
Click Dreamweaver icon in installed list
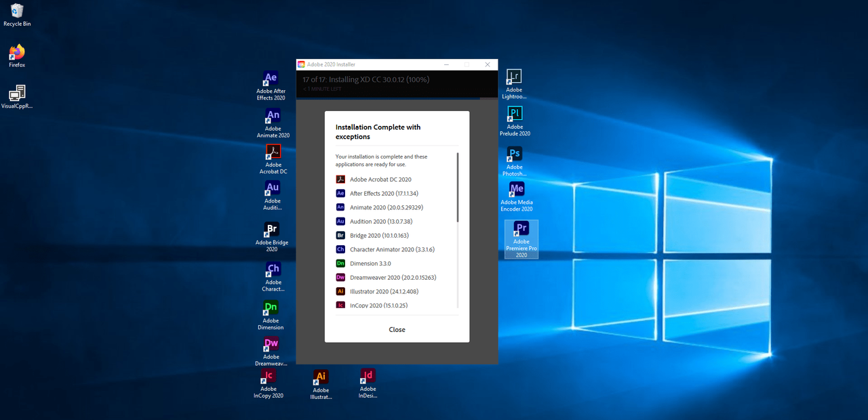click(x=340, y=277)
